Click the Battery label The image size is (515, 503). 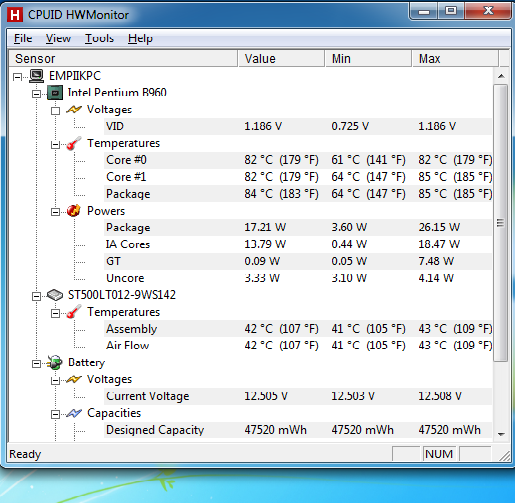86,362
